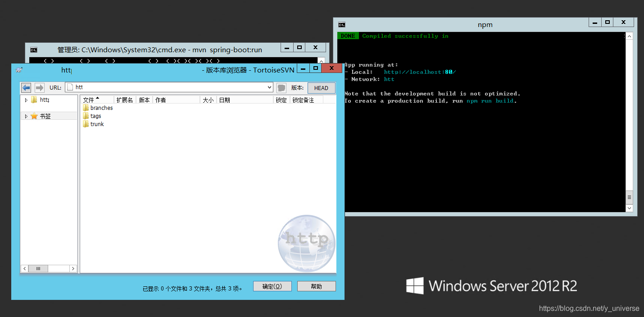Click the 'npm run build' text

490,101
